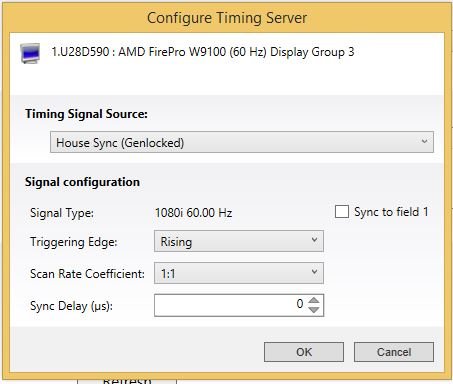The image size is (453, 384).
Task: Enable the Sync to field 1 checkbox
Action: pos(342,212)
